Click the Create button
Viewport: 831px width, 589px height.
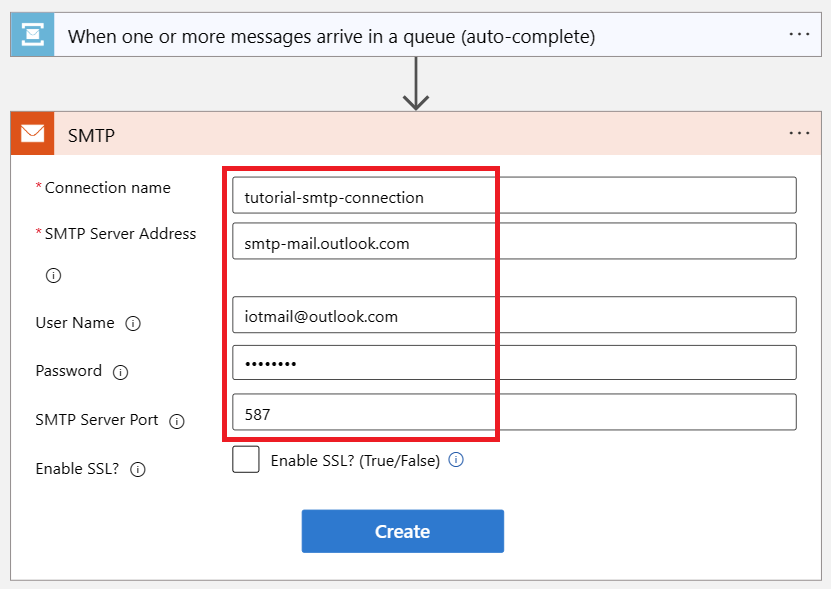[402, 531]
